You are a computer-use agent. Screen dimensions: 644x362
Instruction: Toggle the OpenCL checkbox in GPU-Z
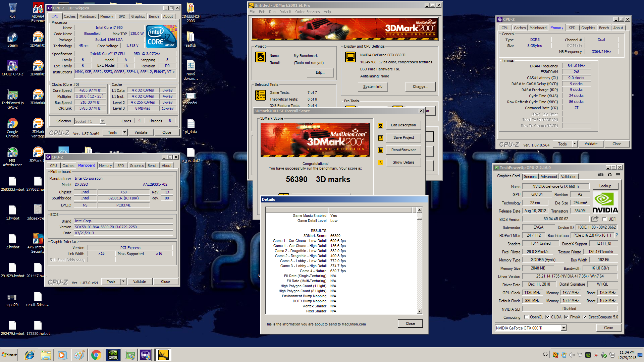point(526,317)
